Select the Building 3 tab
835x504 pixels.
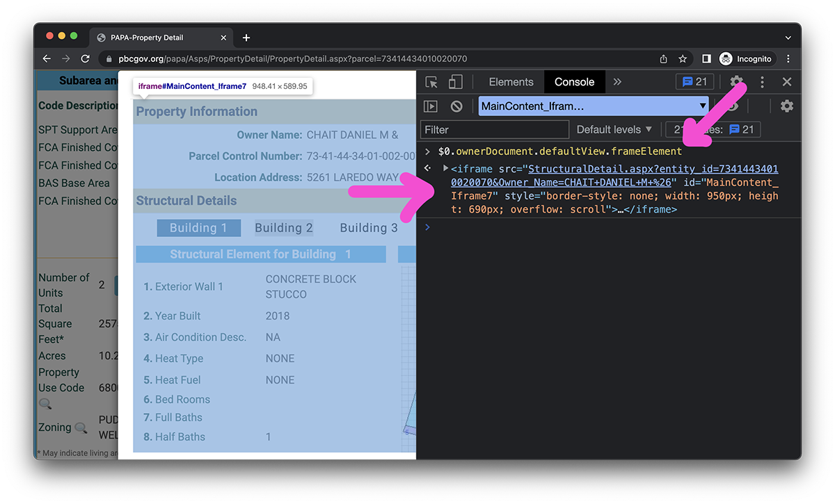369,228
